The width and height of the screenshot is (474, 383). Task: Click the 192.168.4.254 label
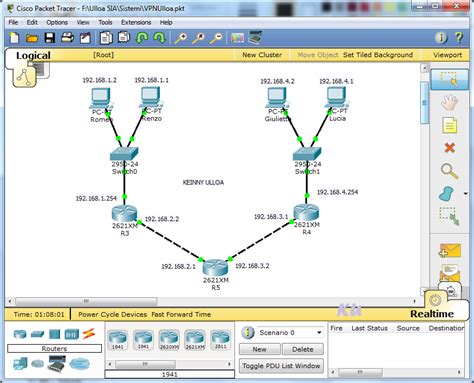click(x=337, y=192)
